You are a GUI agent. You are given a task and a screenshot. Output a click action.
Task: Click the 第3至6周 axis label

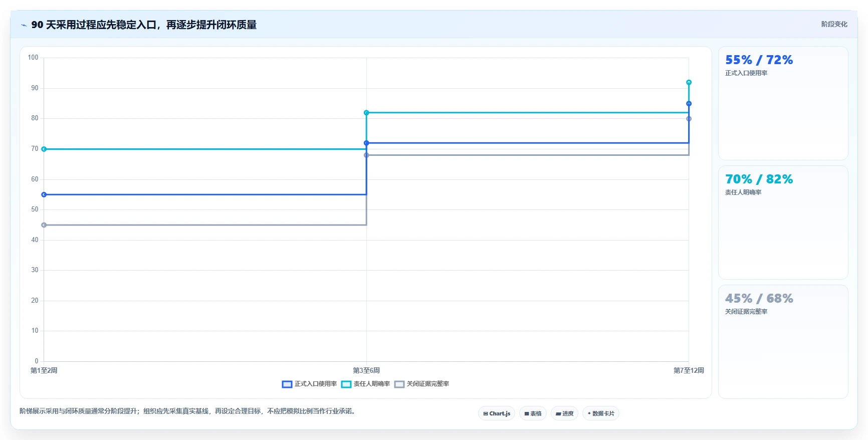click(366, 370)
